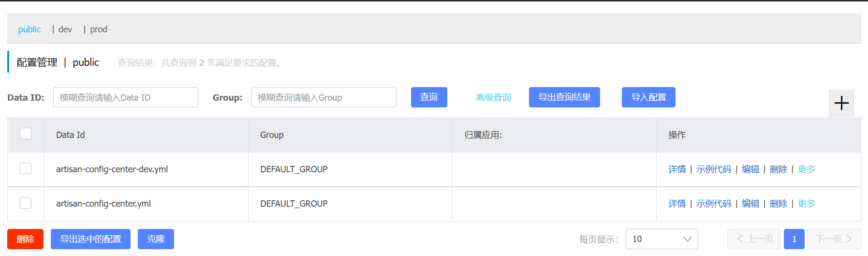Open 示例代码 for artisan-config-center-dev.yml
This screenshot has width=868, height=256.
pyautogui.click(x=714, y=169)
